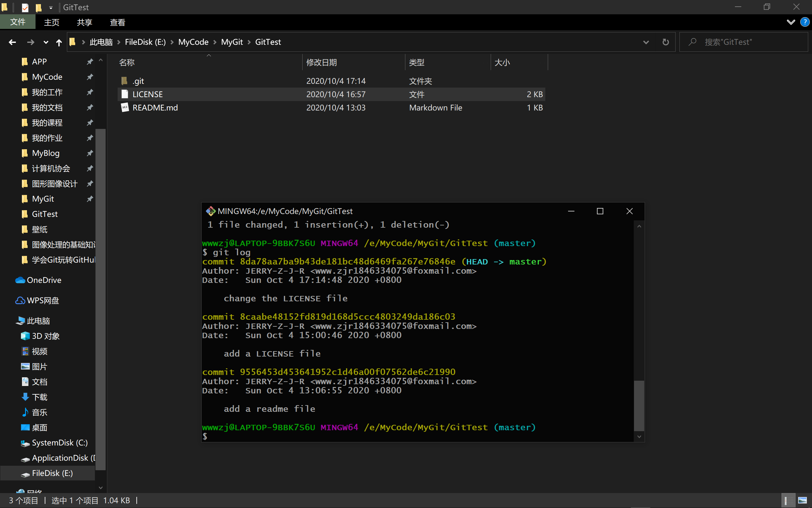812x508 pixels.
Task: Click terminal scroll down arrow
Action: pos(639,437)
